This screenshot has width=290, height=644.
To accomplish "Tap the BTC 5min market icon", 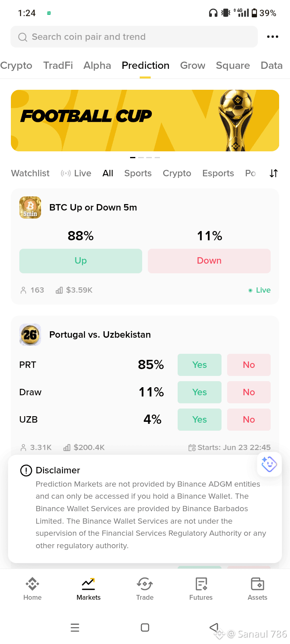I will coord(30,207).
